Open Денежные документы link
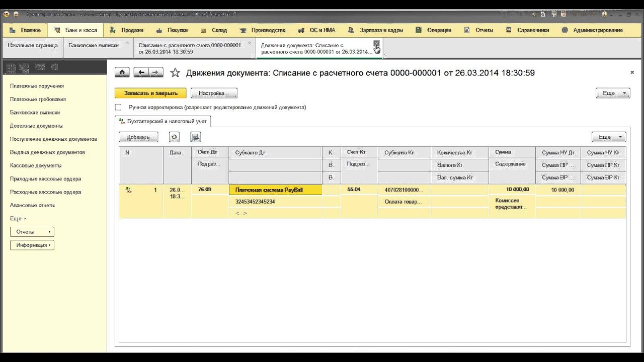Image resolution: width=644 pixels, height=362 pixels. 36,126
